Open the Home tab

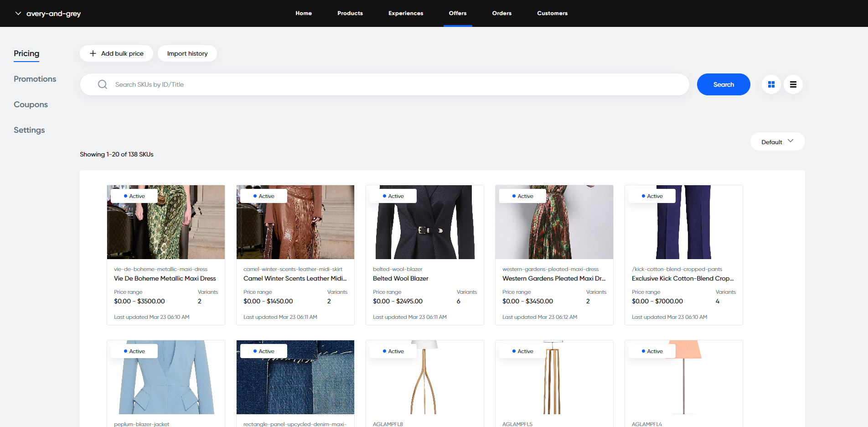tap(304, 13)
